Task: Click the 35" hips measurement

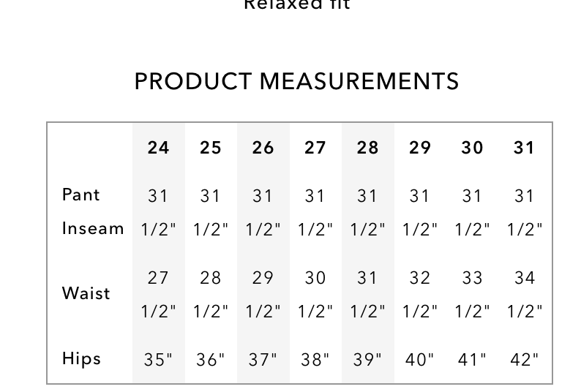Action: pos(159,360)
